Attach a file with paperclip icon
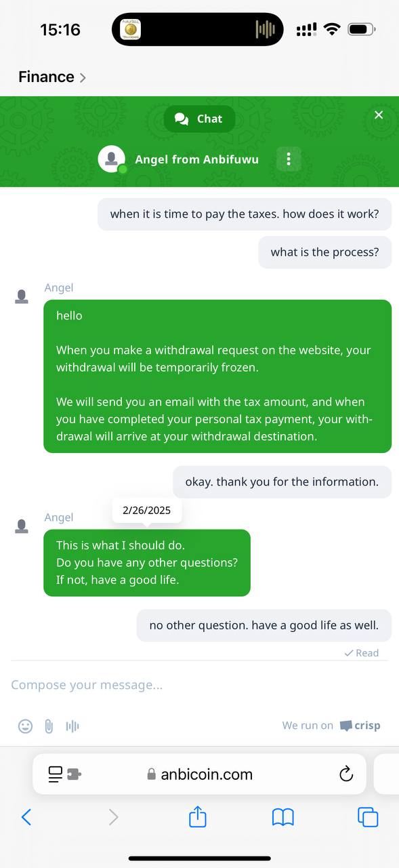399x868 pixels. 49,726
